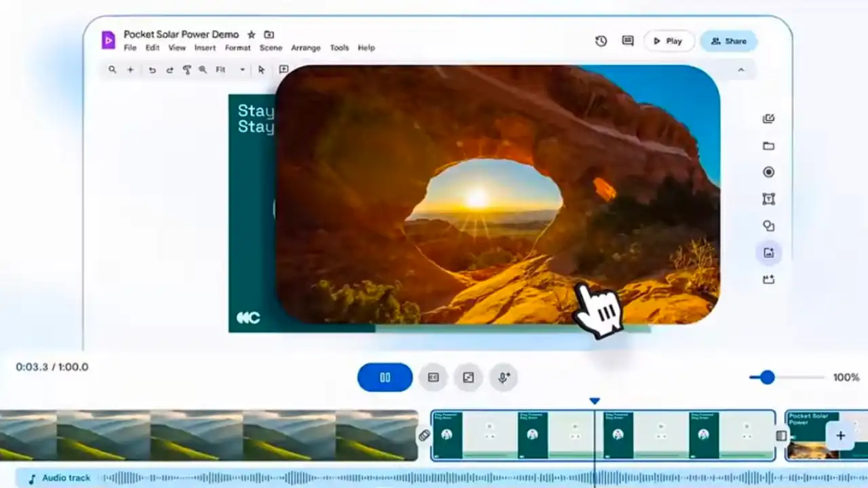Open the Scene menu
868x488 pixels.
(271, 48)
